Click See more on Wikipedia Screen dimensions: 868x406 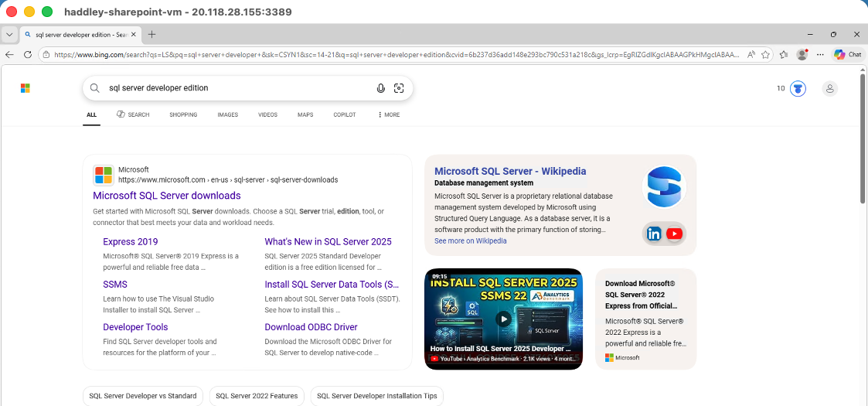(x=470, y=241)
